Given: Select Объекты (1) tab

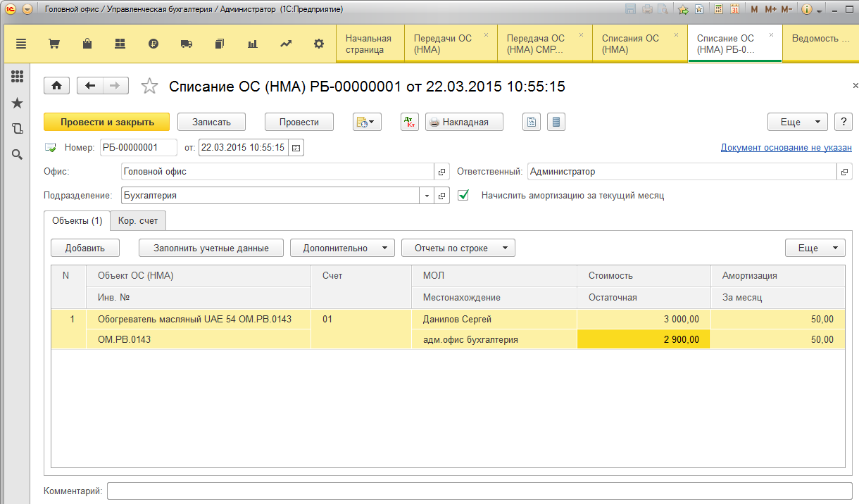Looking at the screenshot, I should click(77, 220).
